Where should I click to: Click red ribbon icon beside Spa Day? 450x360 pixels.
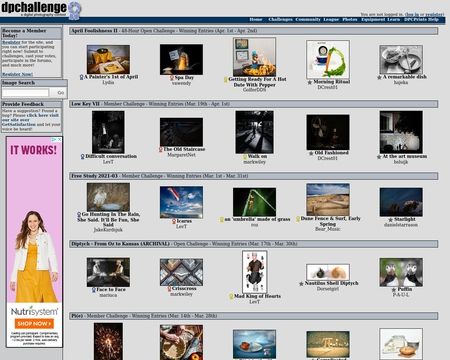(x=172, y=78)
